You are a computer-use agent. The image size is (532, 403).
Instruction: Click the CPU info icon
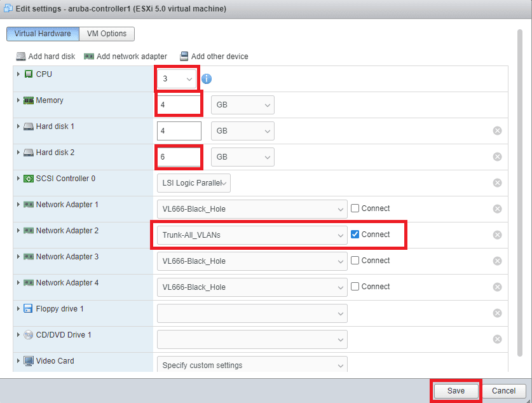point(207,79)
